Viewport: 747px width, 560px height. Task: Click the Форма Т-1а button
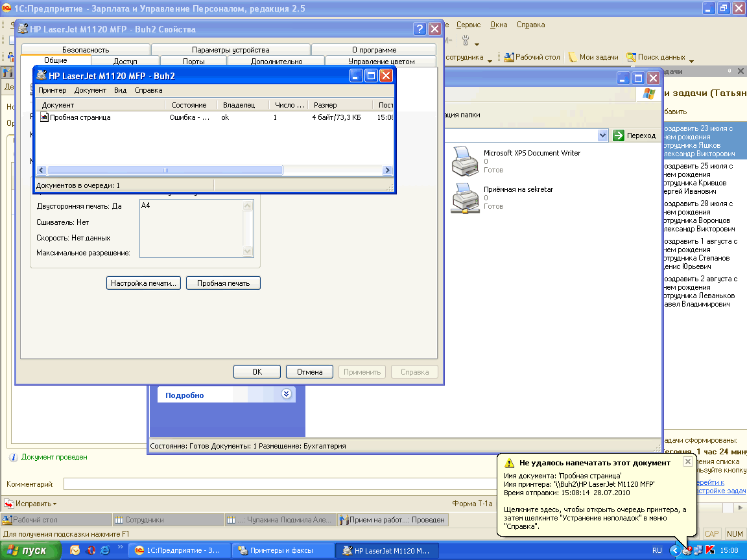click(x=472, y=504)
